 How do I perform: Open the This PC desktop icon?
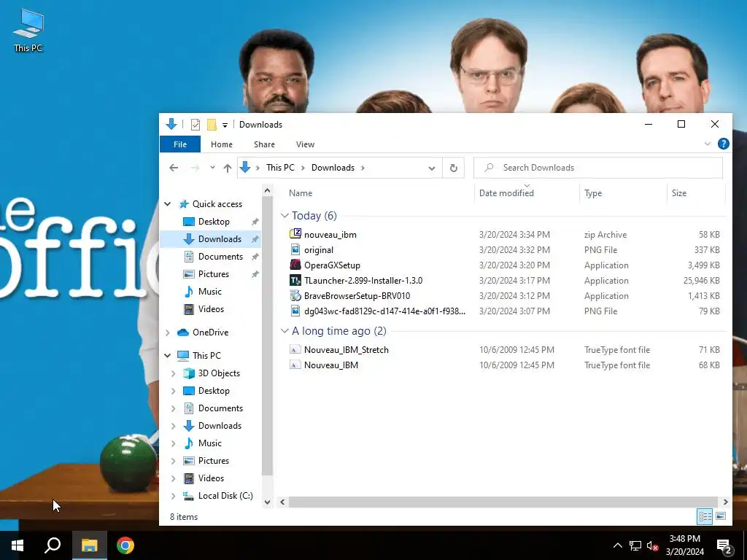tap(28, 31)
